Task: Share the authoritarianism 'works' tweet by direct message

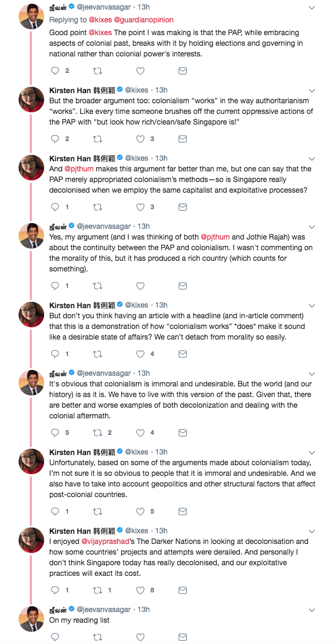Action: point(182,139)
